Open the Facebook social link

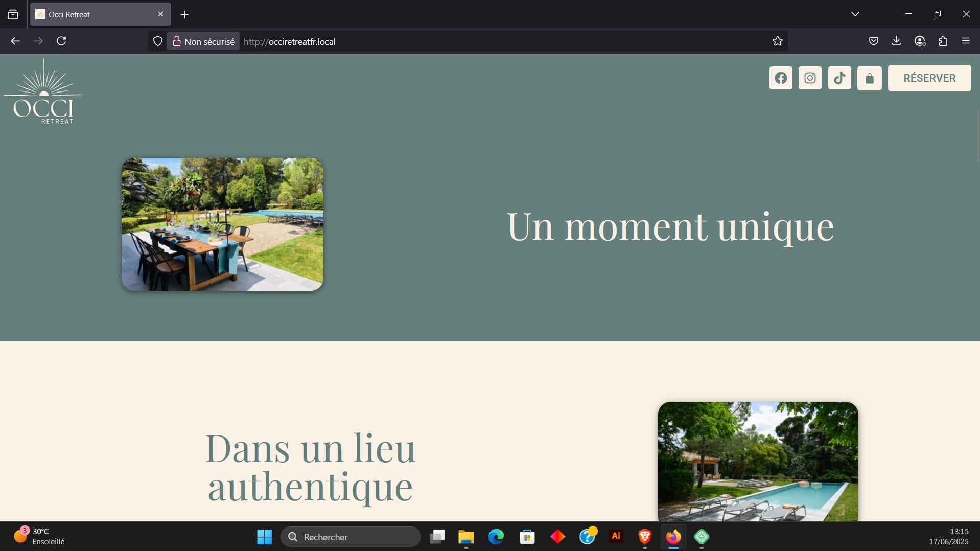(781, 78)
